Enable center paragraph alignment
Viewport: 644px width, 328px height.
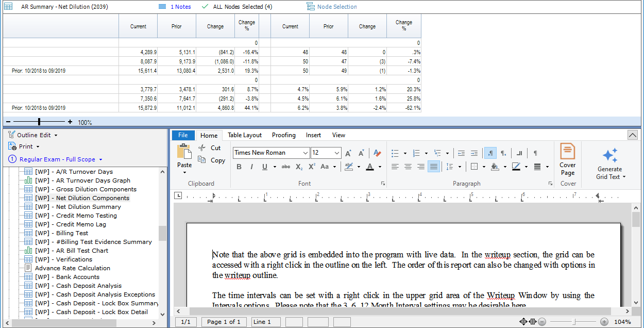coord(408,166)
